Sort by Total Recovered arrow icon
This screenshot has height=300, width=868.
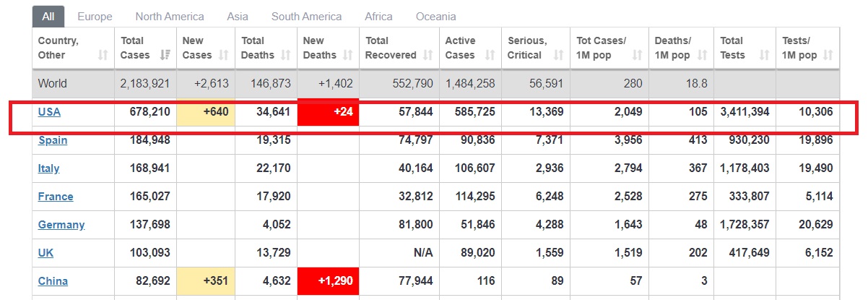(x=428, y=56)
